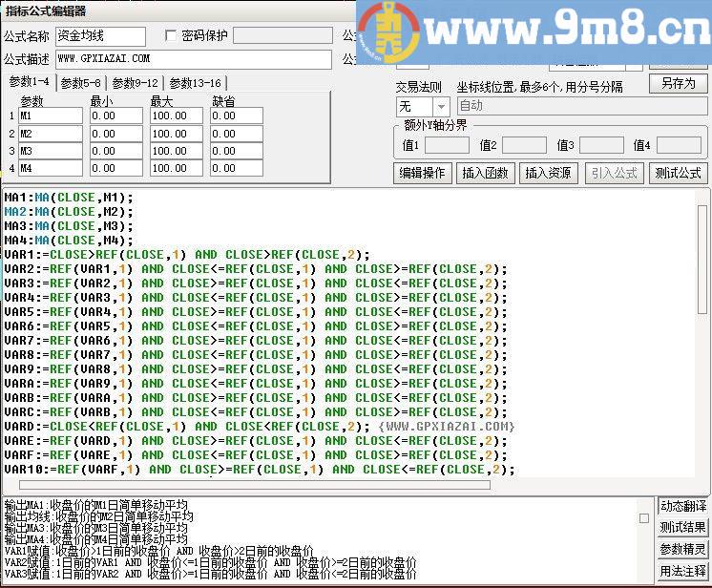Click the code editor horizontal scrollbar
Screen dimensions: 712x588
(x=248, y=485)
